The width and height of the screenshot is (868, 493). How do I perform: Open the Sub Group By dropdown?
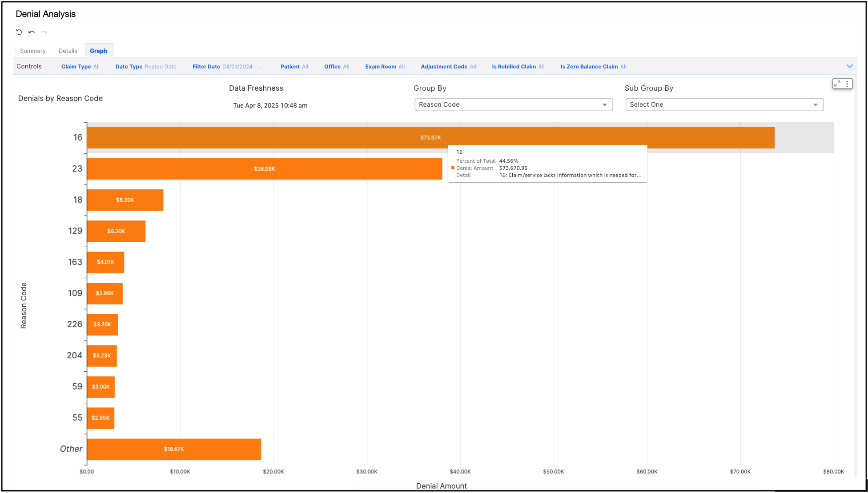pos(724,105)
